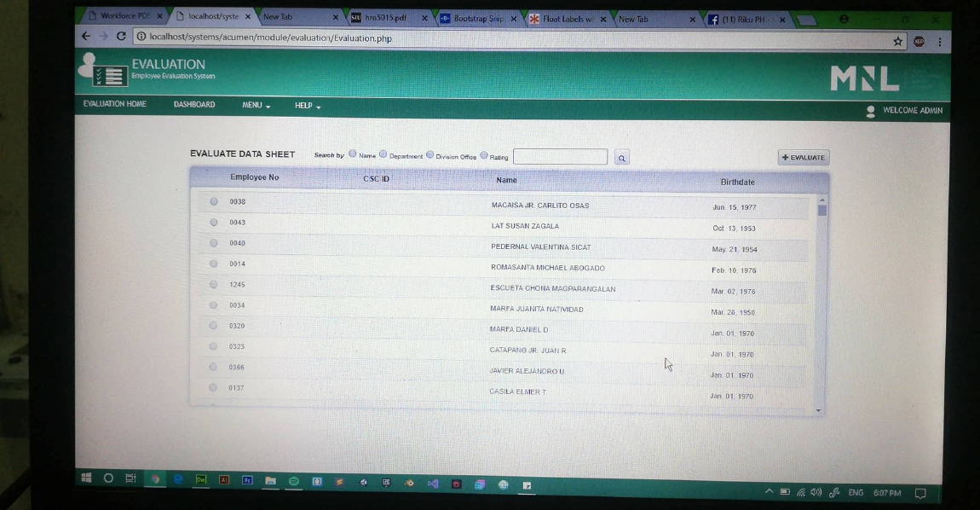
Task: Open File Explorer from taskbar
Action: [270, 481]
